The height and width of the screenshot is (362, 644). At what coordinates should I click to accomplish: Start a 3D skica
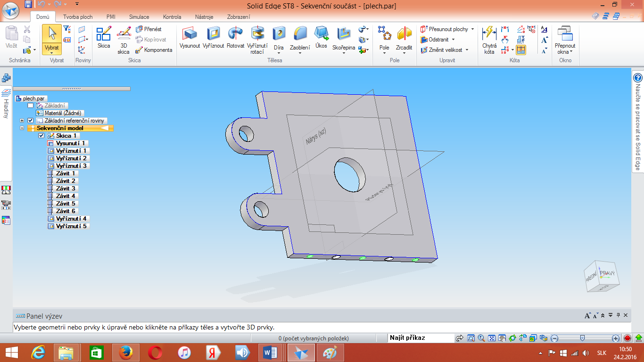[x=124, y=40]
